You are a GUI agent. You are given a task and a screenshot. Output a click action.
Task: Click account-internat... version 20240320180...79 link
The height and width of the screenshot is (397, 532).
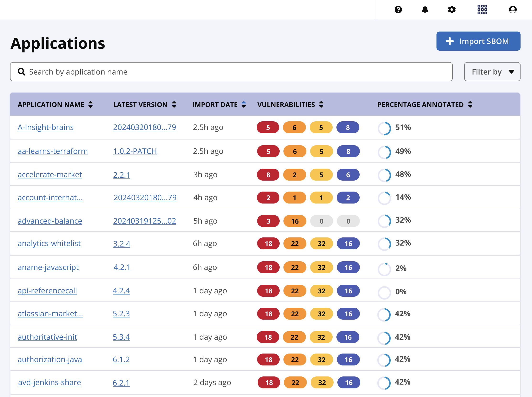pyautogui.click(x=145, y=197)
